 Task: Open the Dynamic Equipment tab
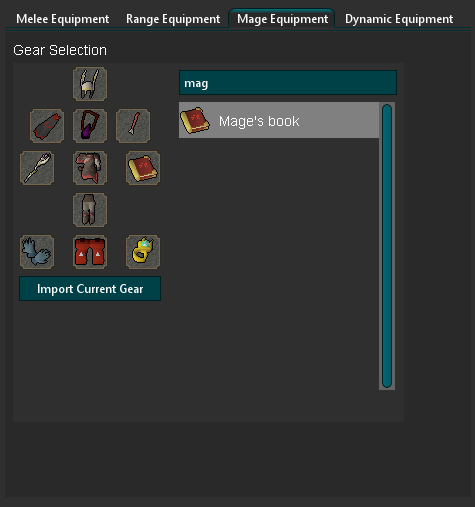399,19
